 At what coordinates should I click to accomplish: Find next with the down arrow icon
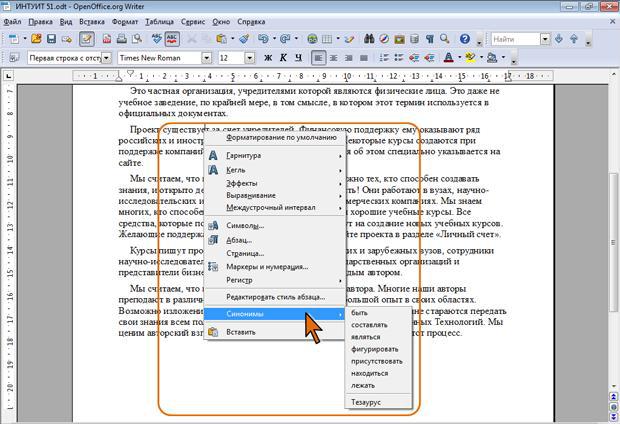pos(559,39)
